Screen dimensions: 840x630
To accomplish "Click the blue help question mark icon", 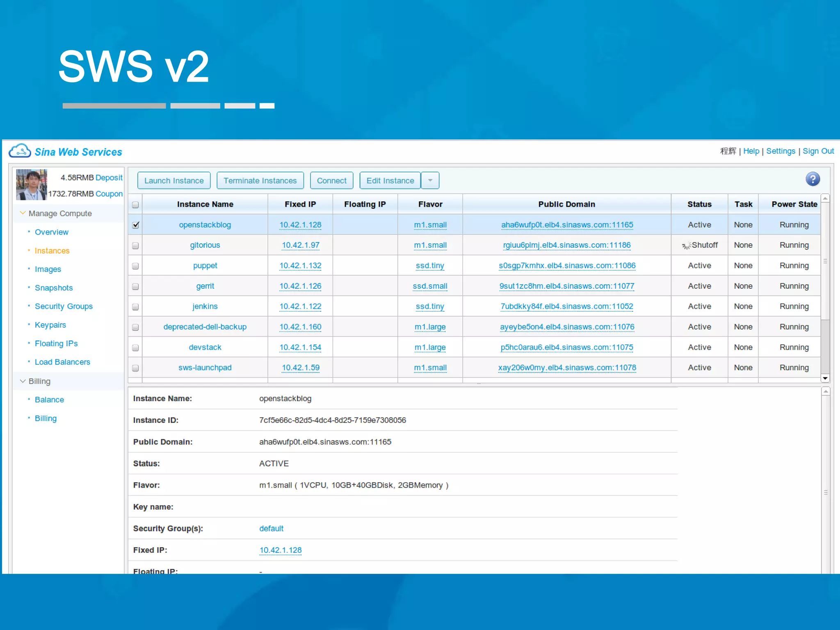I will click(812, 179).
